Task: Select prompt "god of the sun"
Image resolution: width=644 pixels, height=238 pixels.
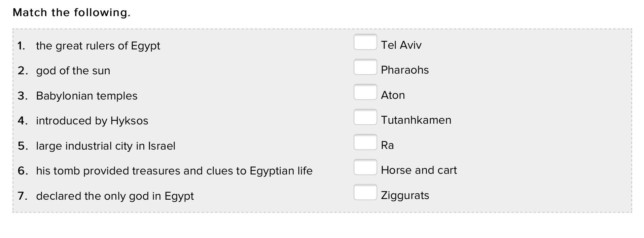Action: click(73, 71)
